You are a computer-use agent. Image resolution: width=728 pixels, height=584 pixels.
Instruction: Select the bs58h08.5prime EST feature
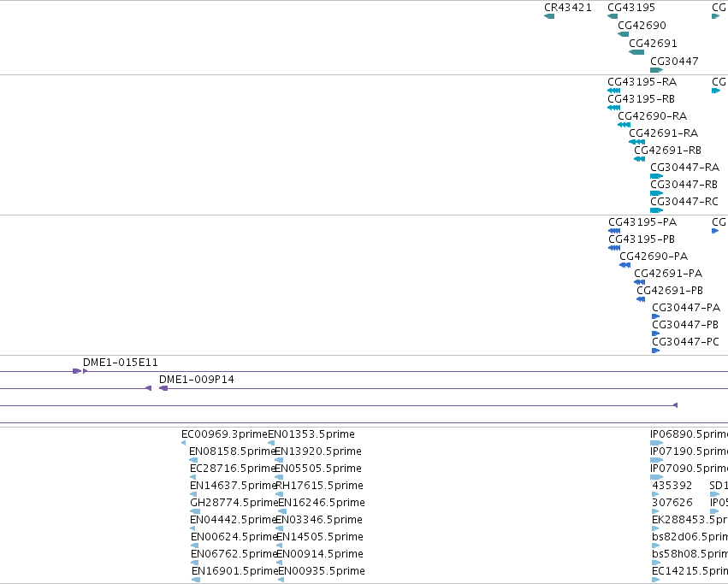(655, 563)
